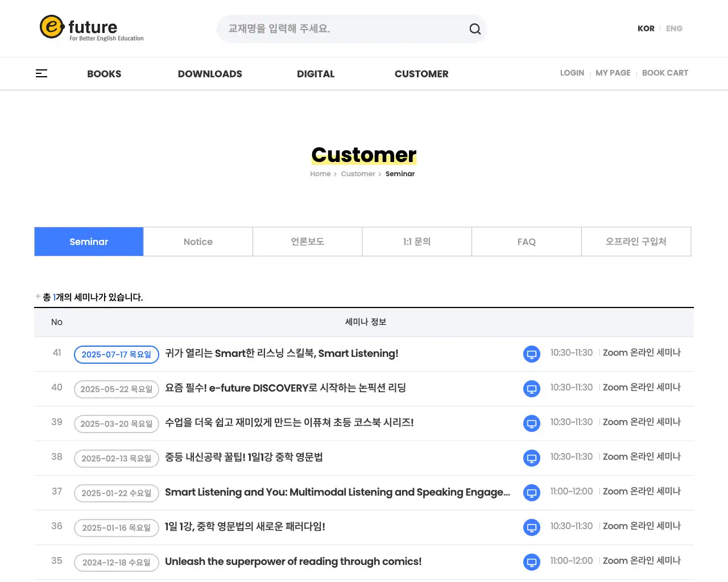
Task: Click monitor icon in seminar row 36
Action: pyautogui.click(x=531, y=527)
